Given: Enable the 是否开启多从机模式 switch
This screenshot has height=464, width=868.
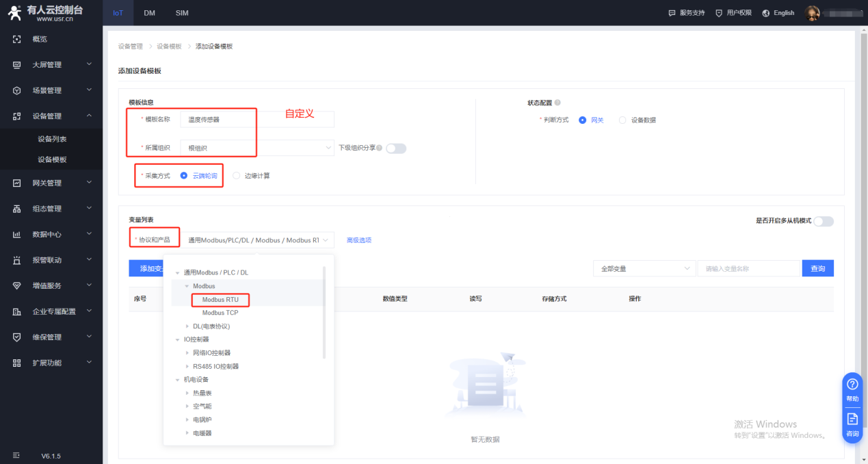Looking at the screenshot, I should point(823,221).
